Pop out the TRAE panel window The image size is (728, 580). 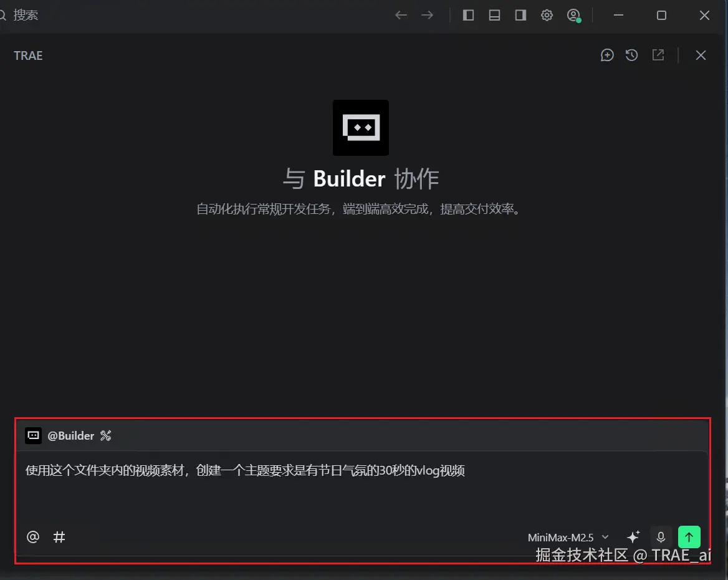pyautogui.click(x=658, y=55)
